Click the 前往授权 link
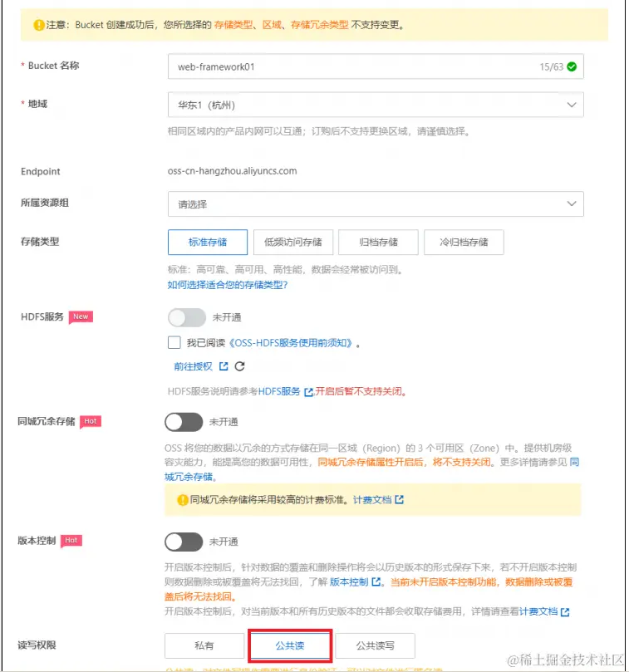The image size is (629, 672). tap(194, 366)
